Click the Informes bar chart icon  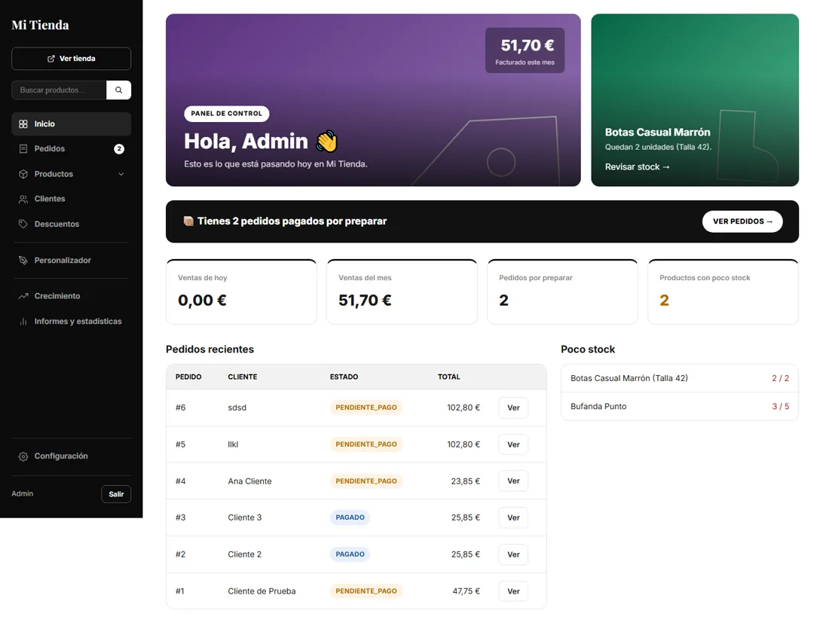point(23,321)
